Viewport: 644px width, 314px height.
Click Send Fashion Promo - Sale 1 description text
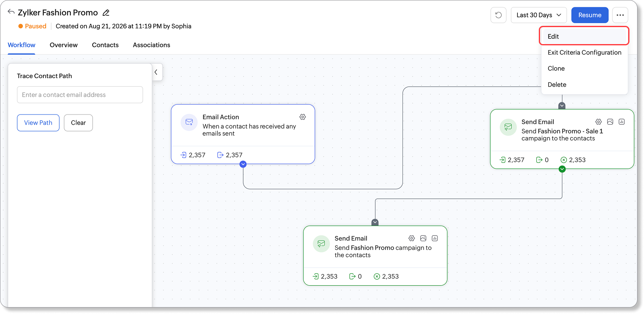562,135
